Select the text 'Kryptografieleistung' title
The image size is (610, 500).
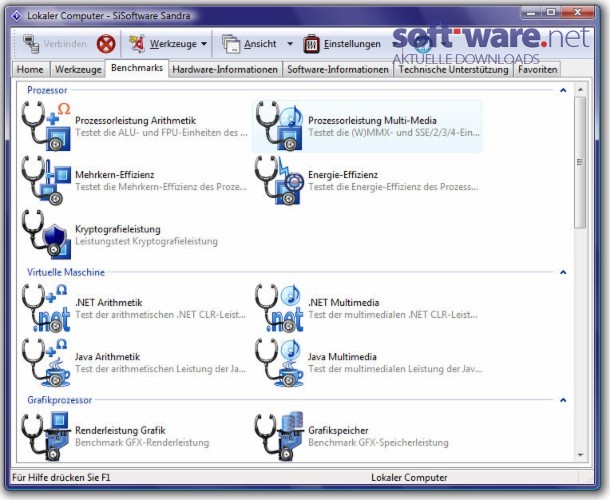[x=117, y=229]
